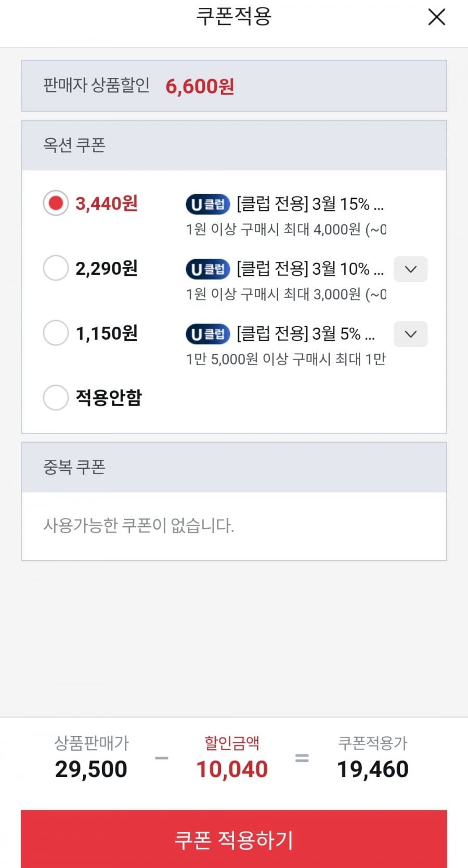Click the 할인금액 10,040 total
Image resolution: width=468 pixels, height=868 pixels.
click(232, 769)
